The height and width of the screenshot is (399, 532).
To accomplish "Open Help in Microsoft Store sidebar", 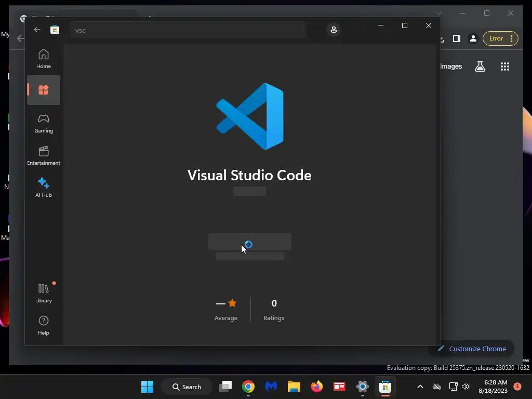I will [44, 325].
